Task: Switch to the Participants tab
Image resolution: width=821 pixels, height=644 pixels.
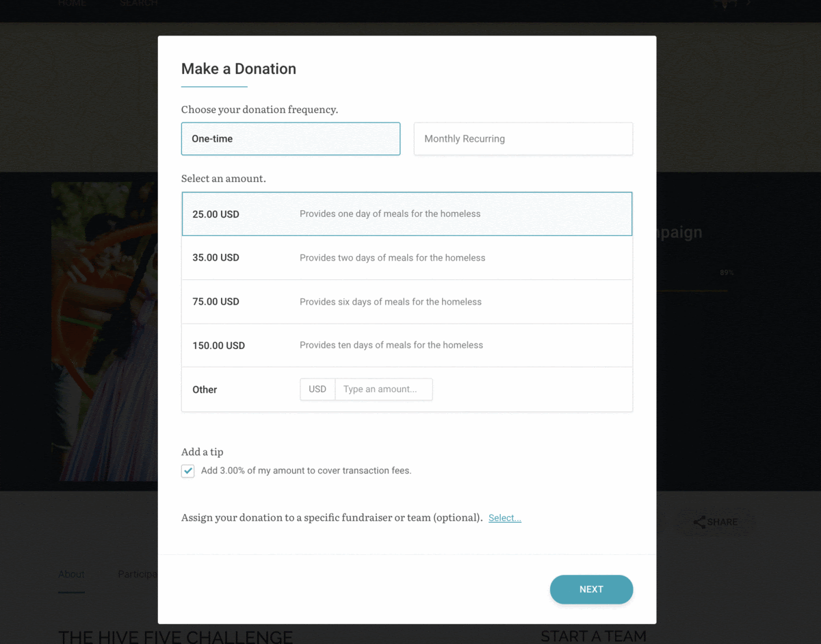Action: 139,574
